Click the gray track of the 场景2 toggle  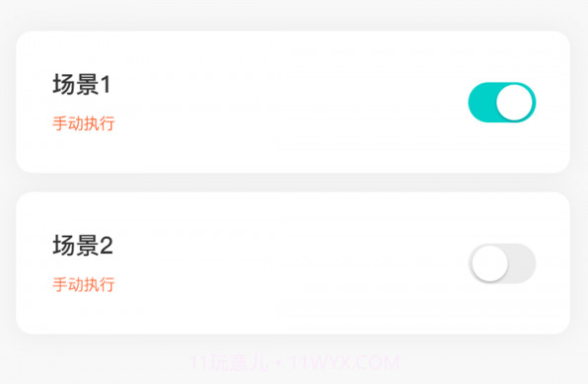click(x=522, y=264)
